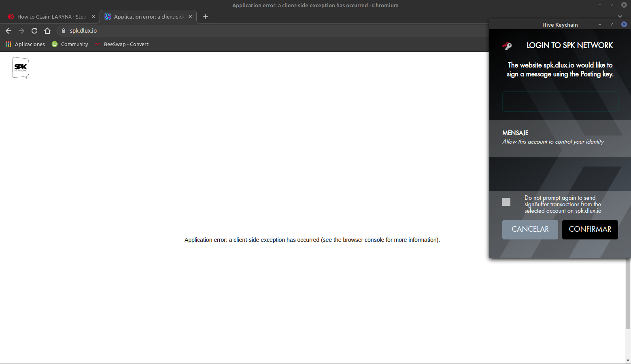Click the CONFIRMAR button
The width and height of the screenshot is (631, 364).
tap(590, 230)
